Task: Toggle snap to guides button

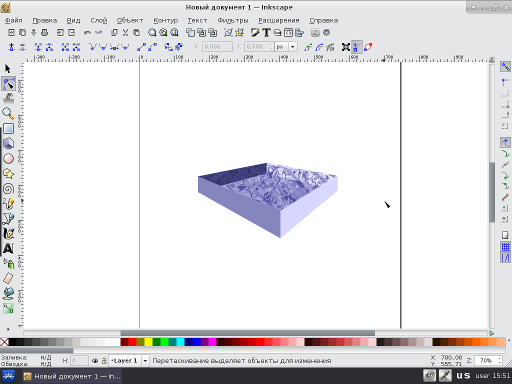Action: pos(505,258)
